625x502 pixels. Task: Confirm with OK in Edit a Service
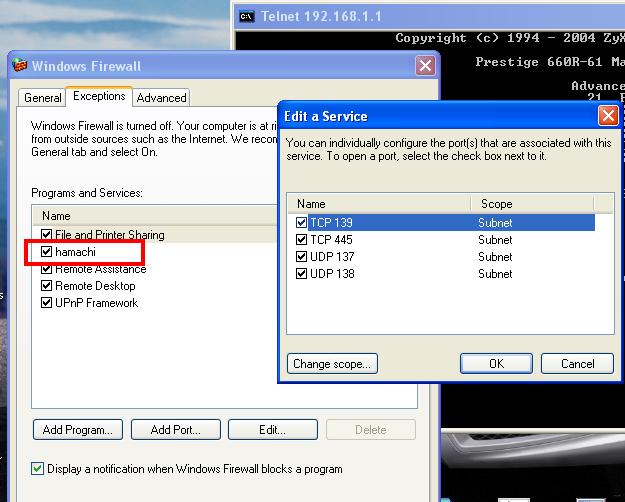[496, 364]
